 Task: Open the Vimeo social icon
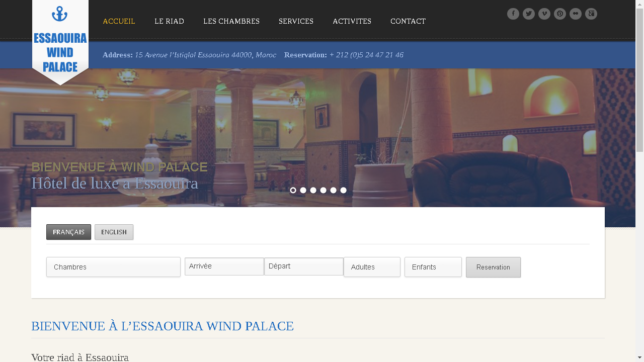[x=544, y=14]
